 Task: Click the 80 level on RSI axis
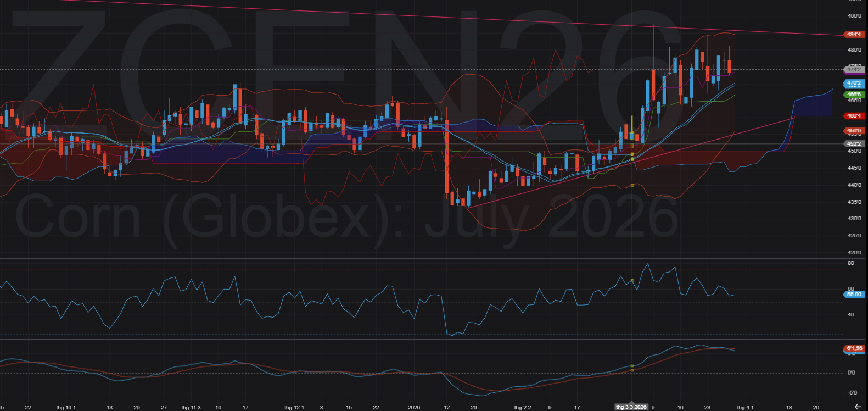(851, 263)
